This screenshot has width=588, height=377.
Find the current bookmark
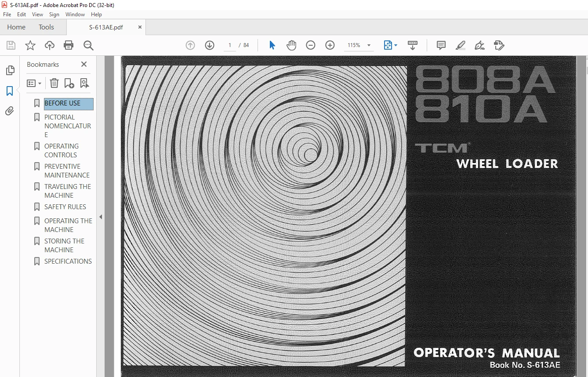click(84, 83)
